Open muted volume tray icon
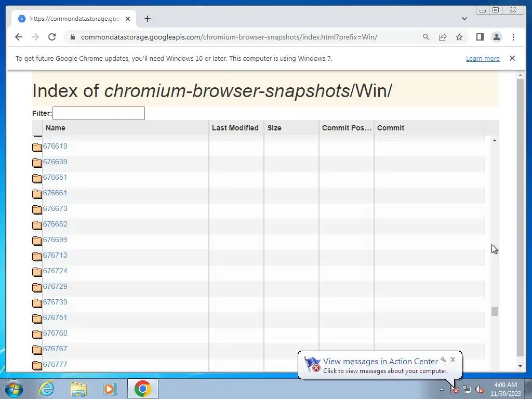532x399 pixels. [x=480, y=390]
